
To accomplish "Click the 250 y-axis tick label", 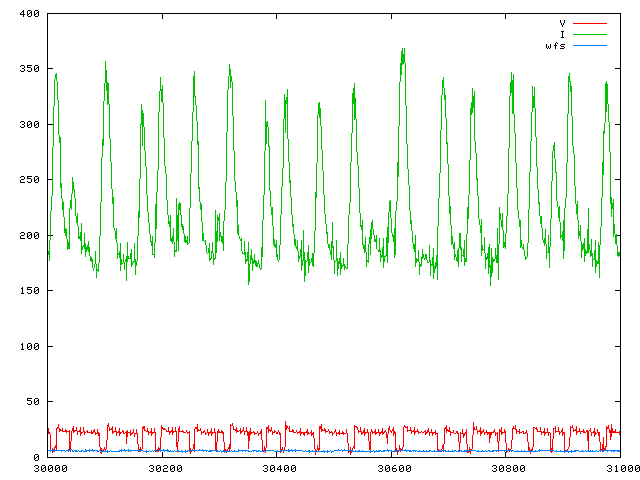I will tap(29, 180).
